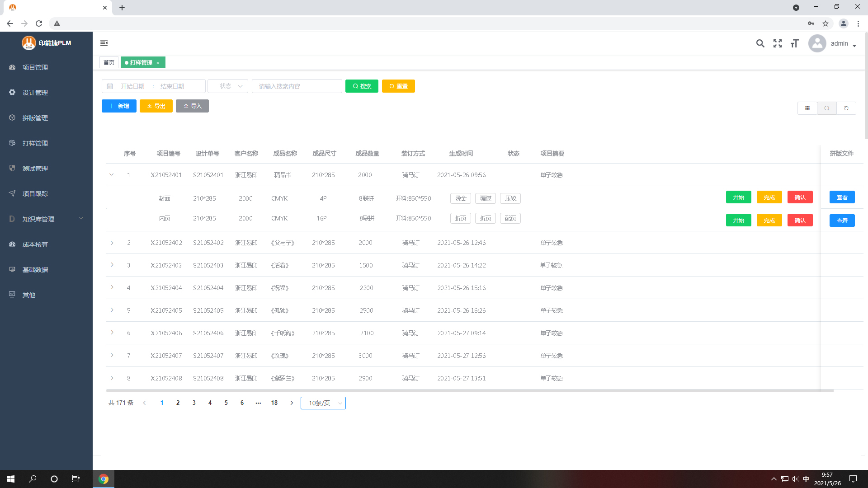The width and height of the screenshot is (868, 488).
Task: Close the 打样管理 tab
Action: click(x=158, y=63)
